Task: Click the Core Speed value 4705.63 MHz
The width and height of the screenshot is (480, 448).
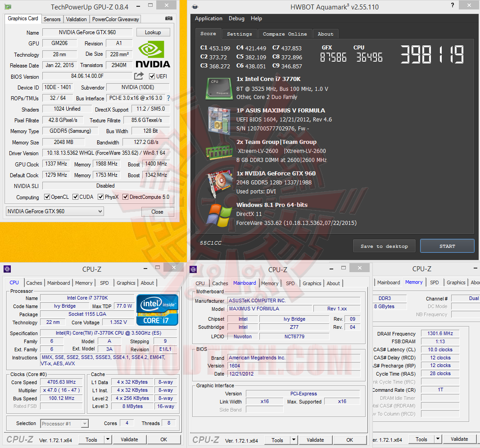Action: point(62,382)
